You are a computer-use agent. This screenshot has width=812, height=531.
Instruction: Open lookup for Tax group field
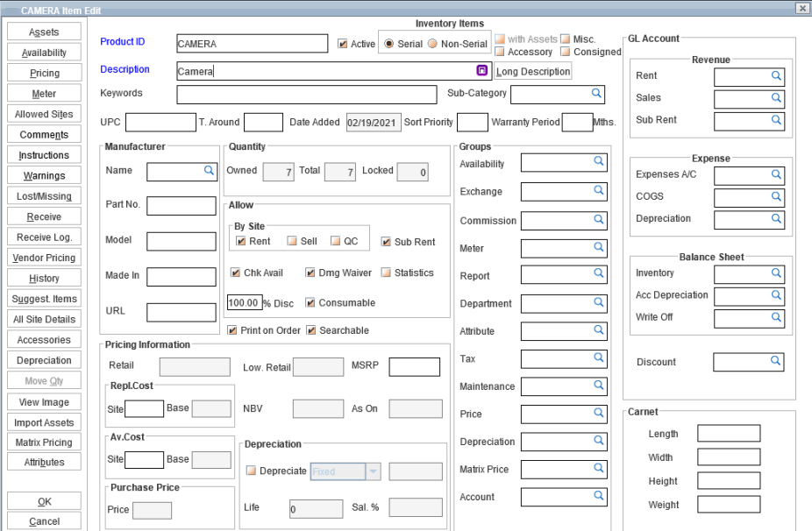598,358
